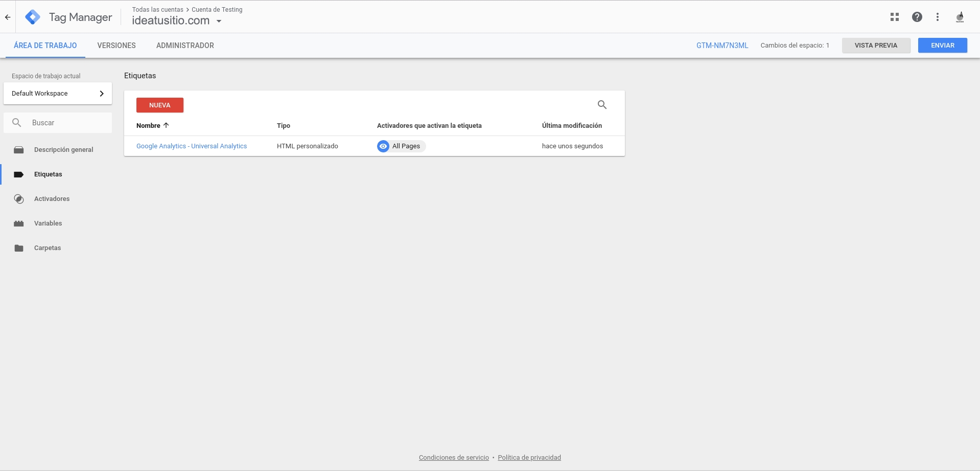Image resolution: width=980 pixels, height=471 pixels.
Task: Switch to the Versiones tab
Action: pyautogui.click(x=116, y=46)
